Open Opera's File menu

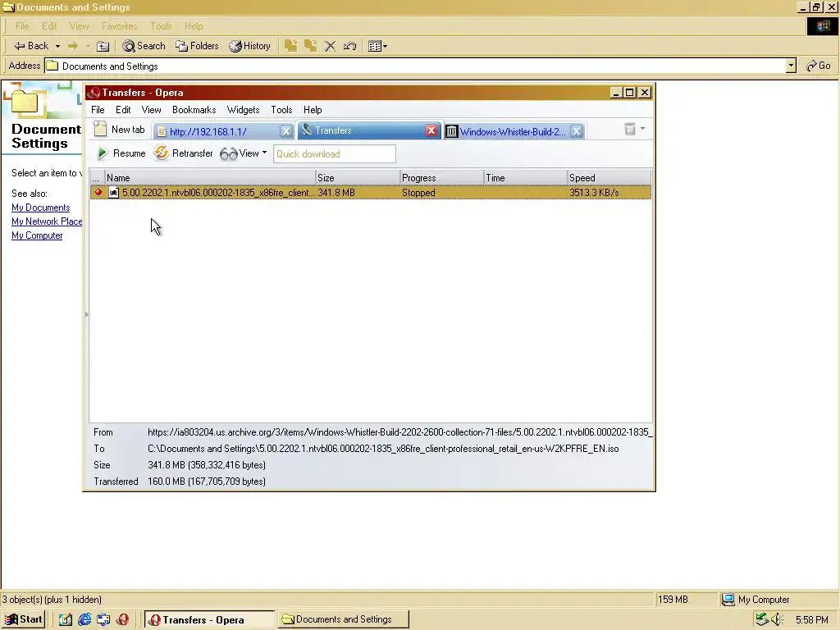98,110
